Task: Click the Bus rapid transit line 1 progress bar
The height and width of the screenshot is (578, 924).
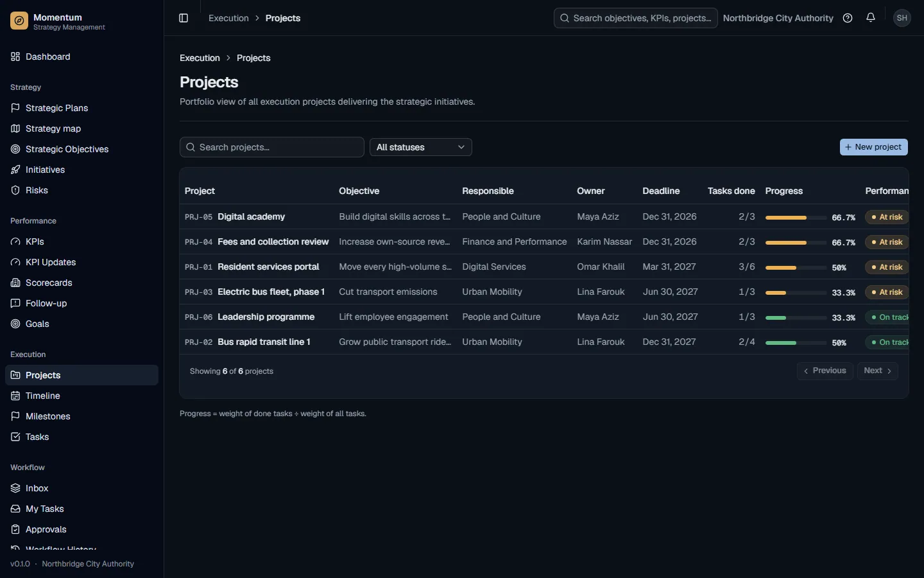Action: pos(796,343)
